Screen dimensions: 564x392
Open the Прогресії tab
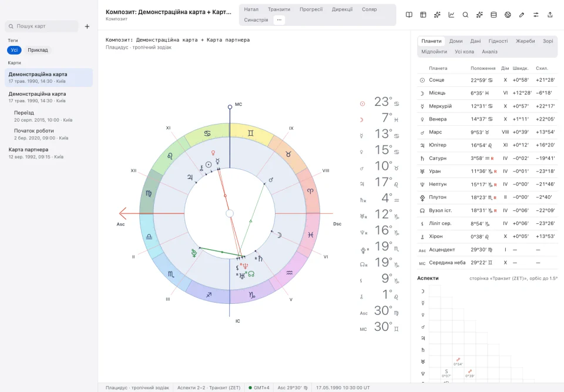click(x=311, y=9)
